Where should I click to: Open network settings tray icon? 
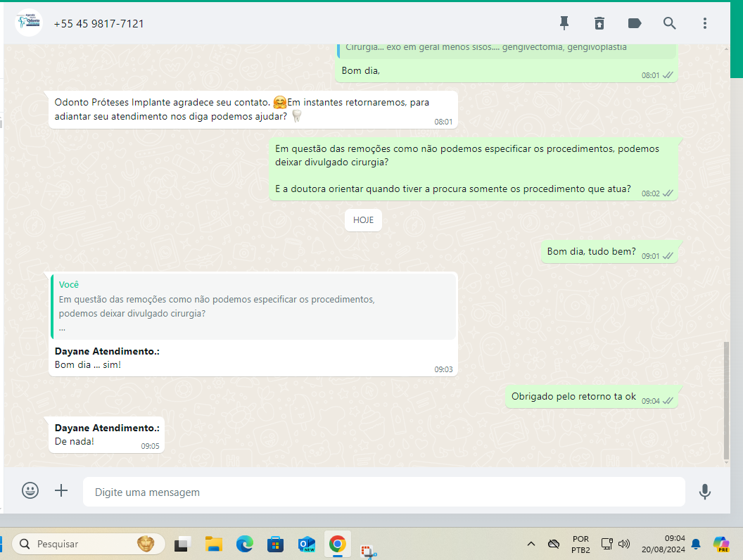[607, 544]
